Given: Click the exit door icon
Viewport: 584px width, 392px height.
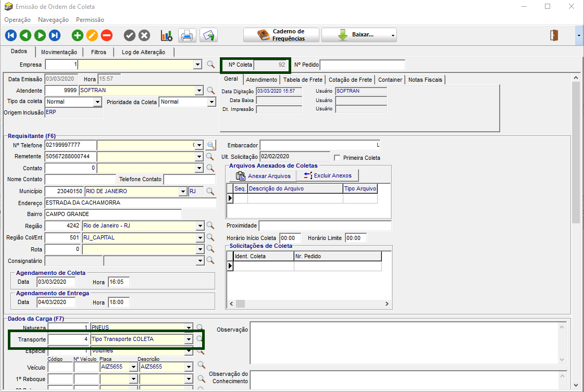Looking at the screenshot, I should click(554, 35).
